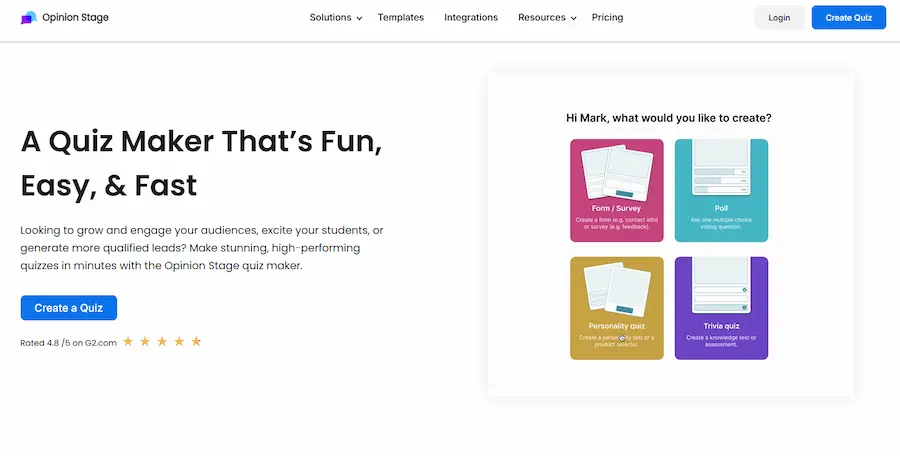
Task: Click the Form / Survey documents icon
Action: point(616,173)
